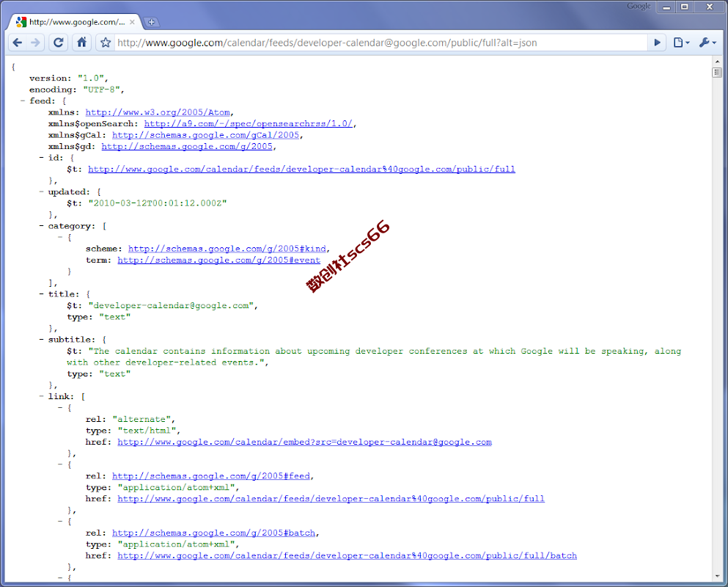
Task: Click the browser Back arrow button
Action: pyautogui.click(x=17, y=43)
